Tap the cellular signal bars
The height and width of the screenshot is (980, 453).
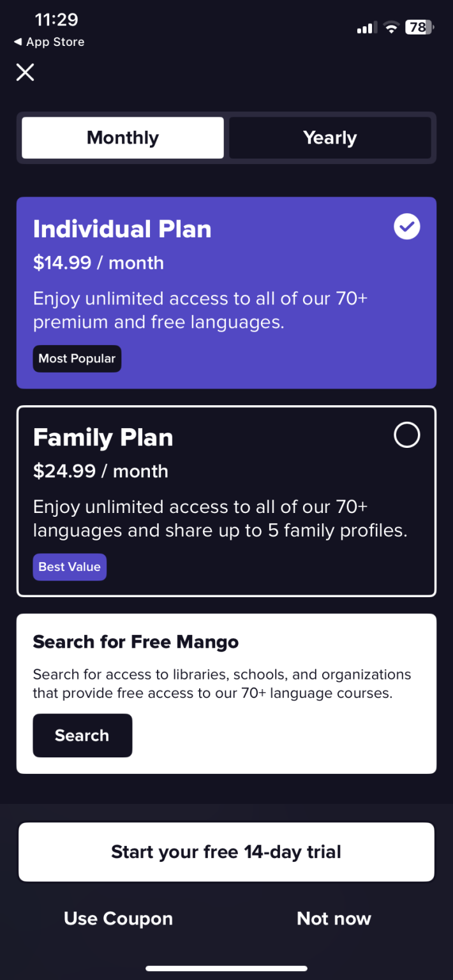pos(366,28)
